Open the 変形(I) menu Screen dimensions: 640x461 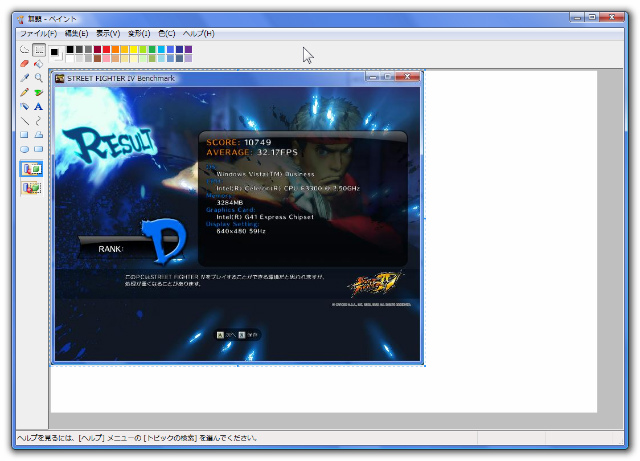pyautogui.click(x=139, y=33)
